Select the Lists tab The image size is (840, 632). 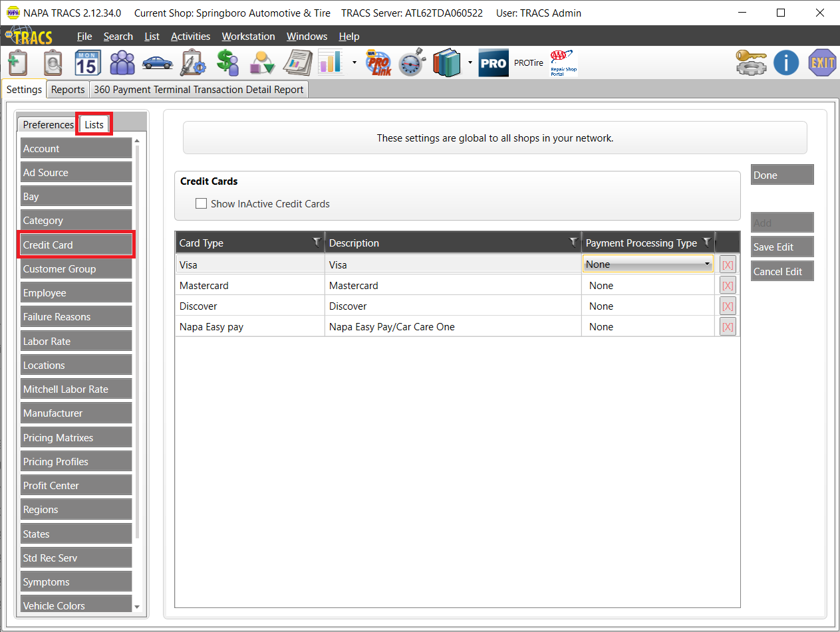[94, 124]
